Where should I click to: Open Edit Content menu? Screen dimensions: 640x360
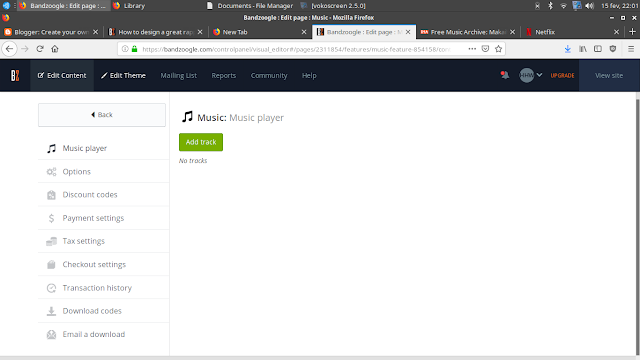pyautogui.click(x=62, y=76)
